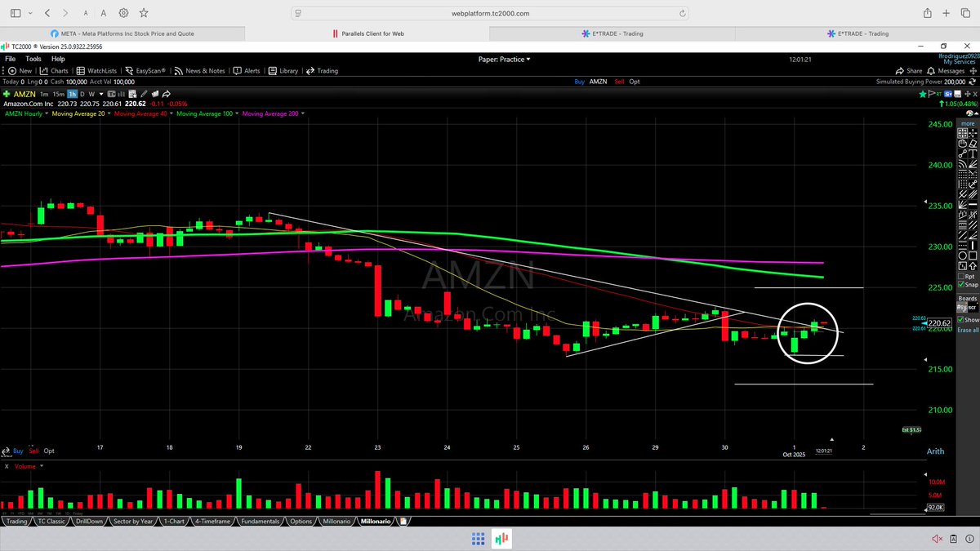Click the blue grid icon in bottom dock

click(479, 539)
